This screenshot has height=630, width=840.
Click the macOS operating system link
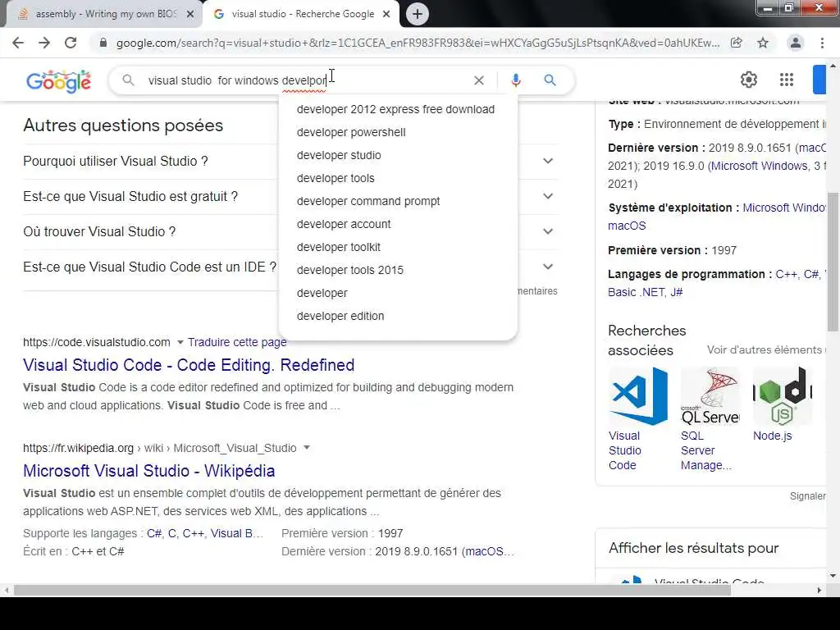[627, 226]
